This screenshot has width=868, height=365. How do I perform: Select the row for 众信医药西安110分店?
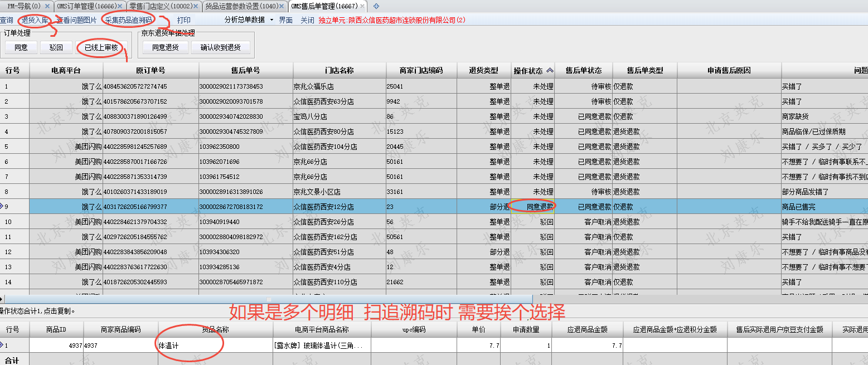(x=434, y=282)
